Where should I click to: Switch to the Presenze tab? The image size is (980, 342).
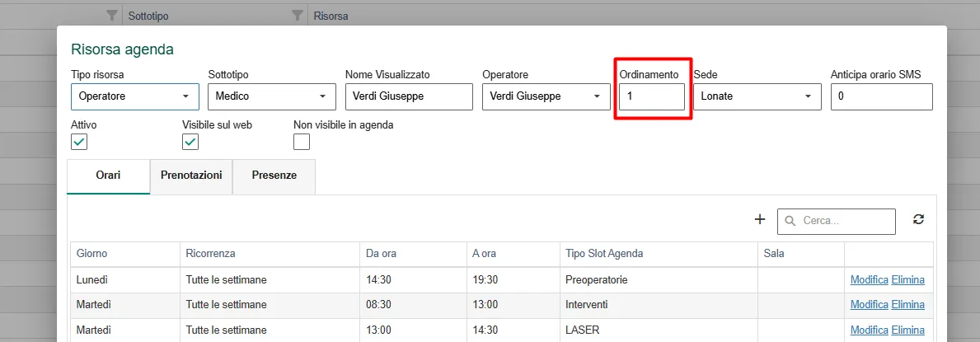coord(274,176)
